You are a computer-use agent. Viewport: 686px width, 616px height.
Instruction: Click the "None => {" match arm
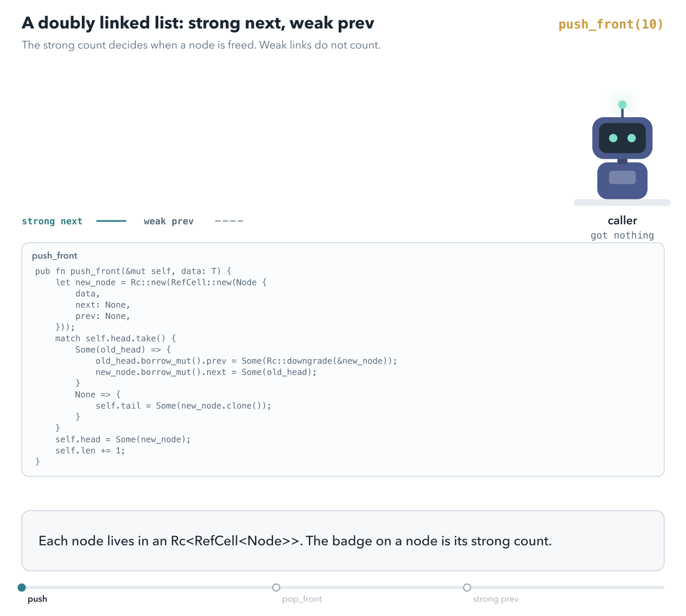[x=98, y=394]
